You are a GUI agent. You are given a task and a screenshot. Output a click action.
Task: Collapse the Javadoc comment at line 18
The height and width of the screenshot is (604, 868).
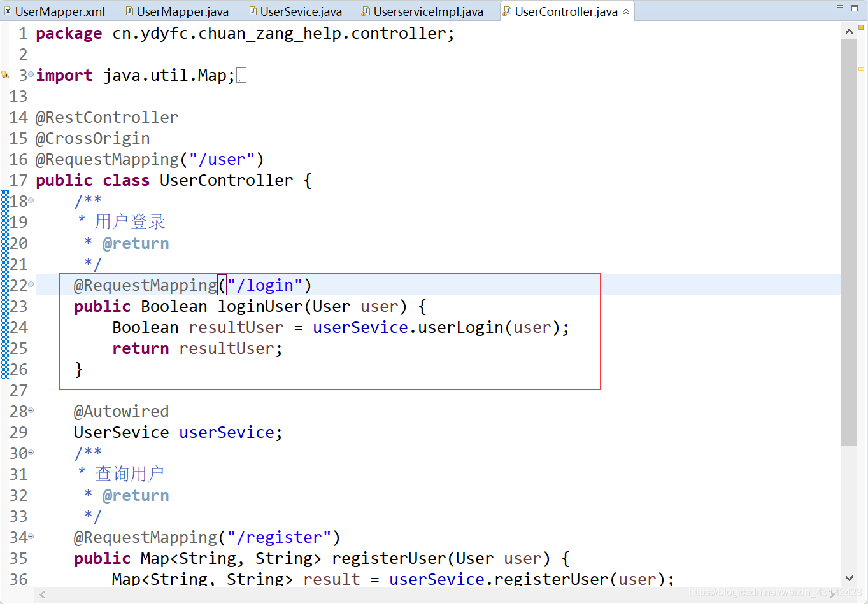pos(31,201)
